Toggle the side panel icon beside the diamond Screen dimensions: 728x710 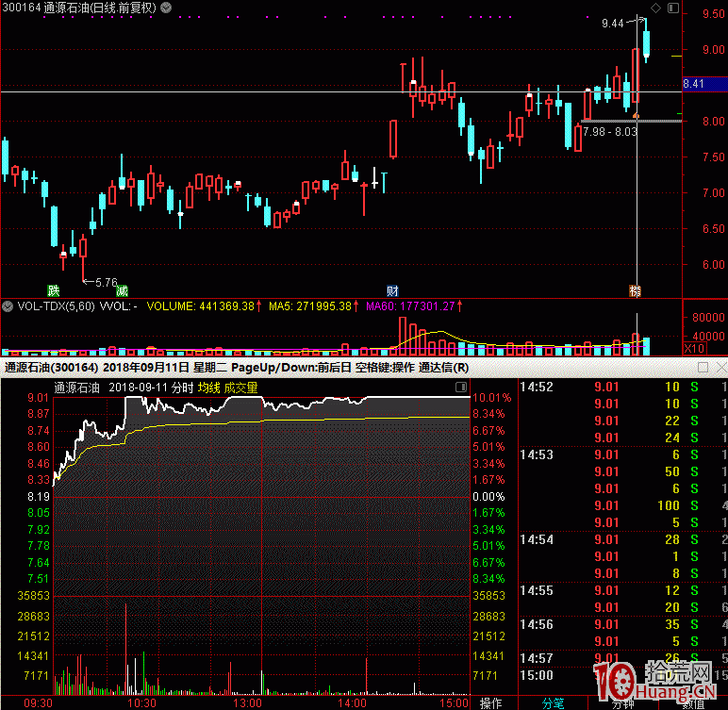pos(673,8)
